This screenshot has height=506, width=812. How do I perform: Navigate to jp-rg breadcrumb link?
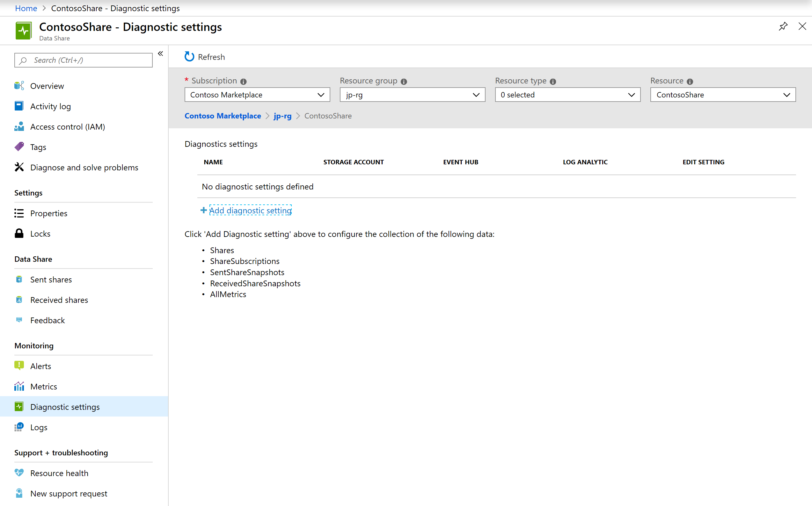tap(283, 115)
